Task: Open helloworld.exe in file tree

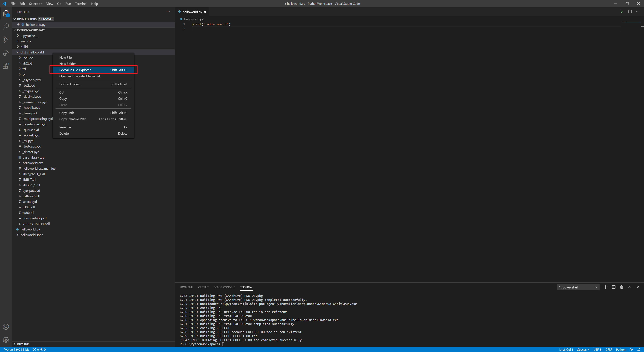Action: (33, 163)
